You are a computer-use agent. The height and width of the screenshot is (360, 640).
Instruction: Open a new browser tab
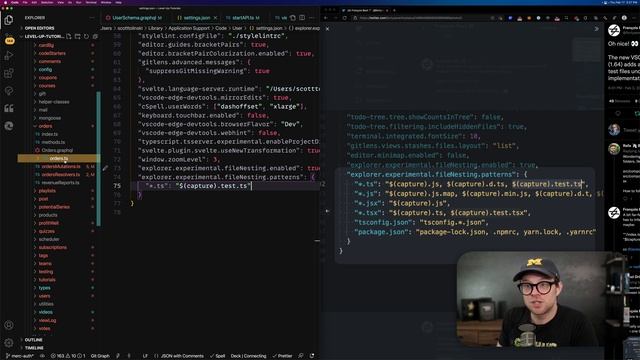coord(394,10)
